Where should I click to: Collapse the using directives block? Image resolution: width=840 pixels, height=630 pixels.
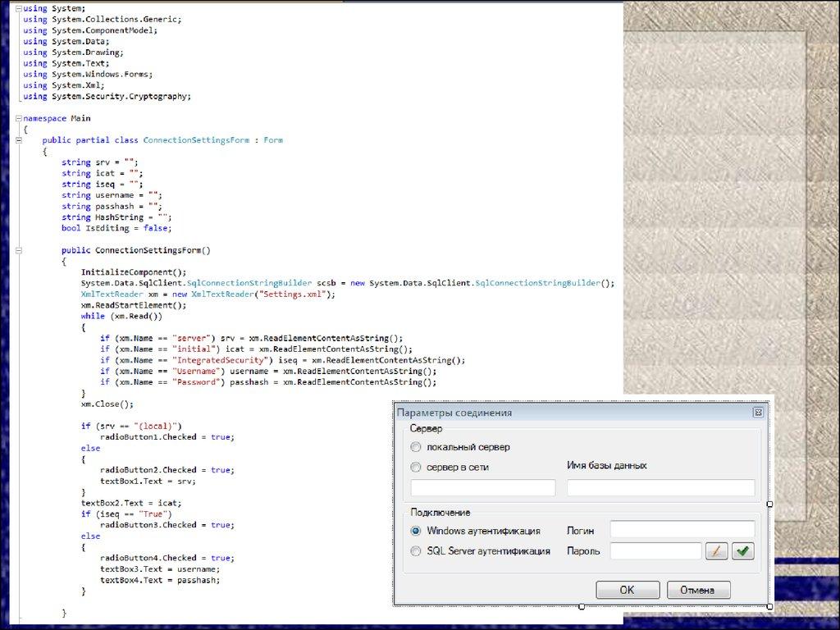click(x=19, y=8)
